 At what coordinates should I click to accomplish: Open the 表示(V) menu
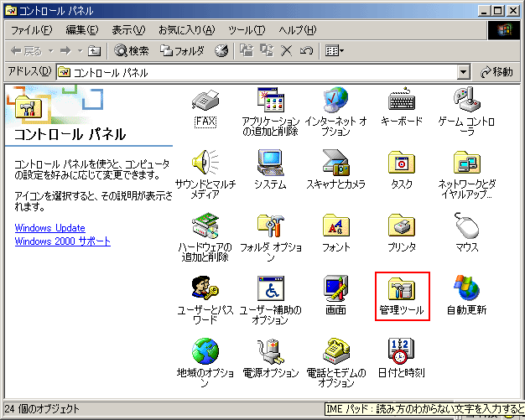pos(128,30)
